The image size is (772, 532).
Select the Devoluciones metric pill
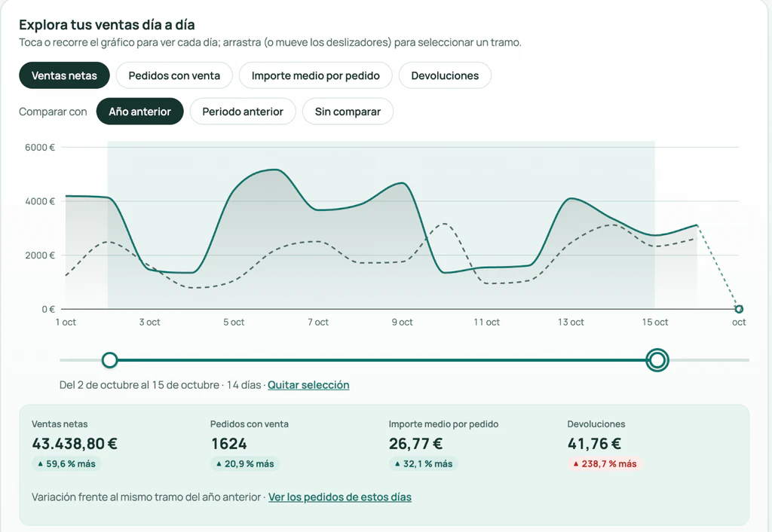click(x=445, y=75)
